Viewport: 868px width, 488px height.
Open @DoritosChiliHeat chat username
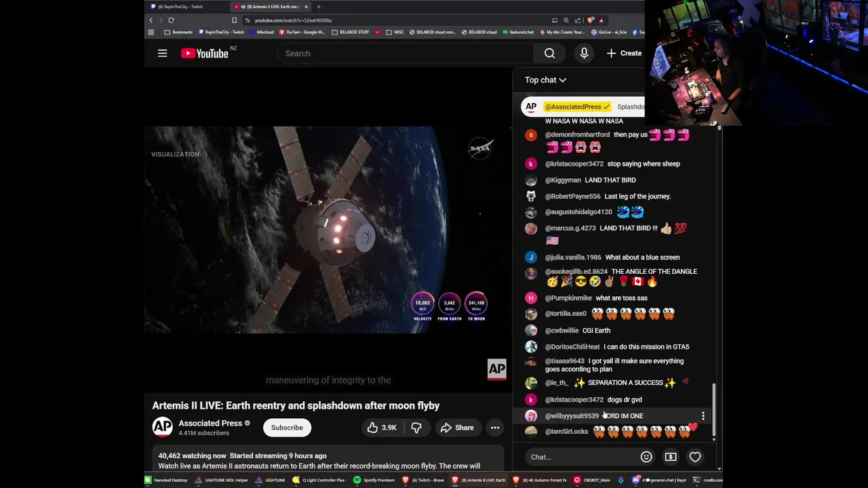tap(572, 347)
